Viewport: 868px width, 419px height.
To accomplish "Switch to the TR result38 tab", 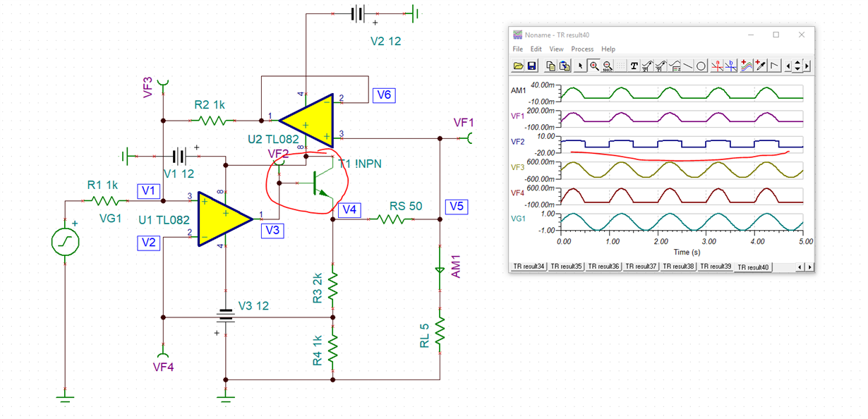I will click(678, 267).
